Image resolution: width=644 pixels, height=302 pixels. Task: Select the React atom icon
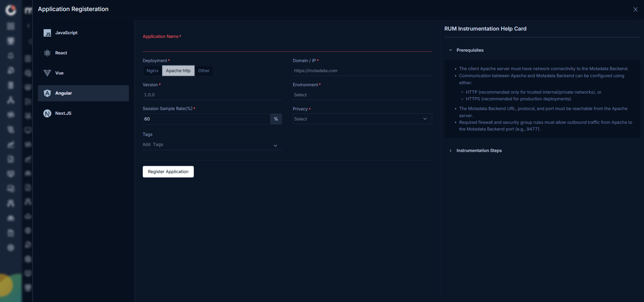(47, 53)
